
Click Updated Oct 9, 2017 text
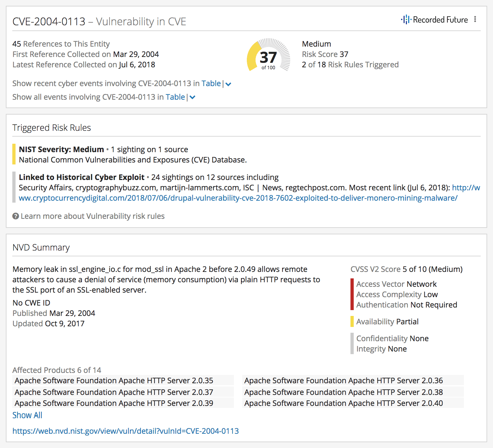click(x=48, y=323)
